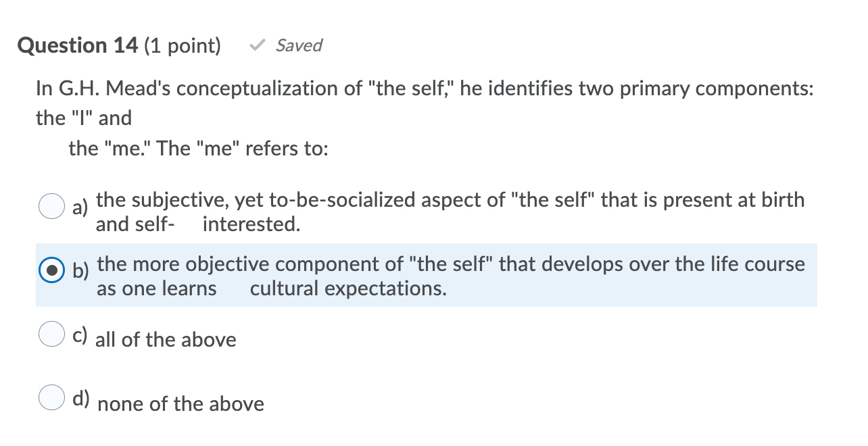This screenshot has width=868, height=446.
Task: Click the gray checkmark icon beside Saved
Action: [x=256, y=45]
